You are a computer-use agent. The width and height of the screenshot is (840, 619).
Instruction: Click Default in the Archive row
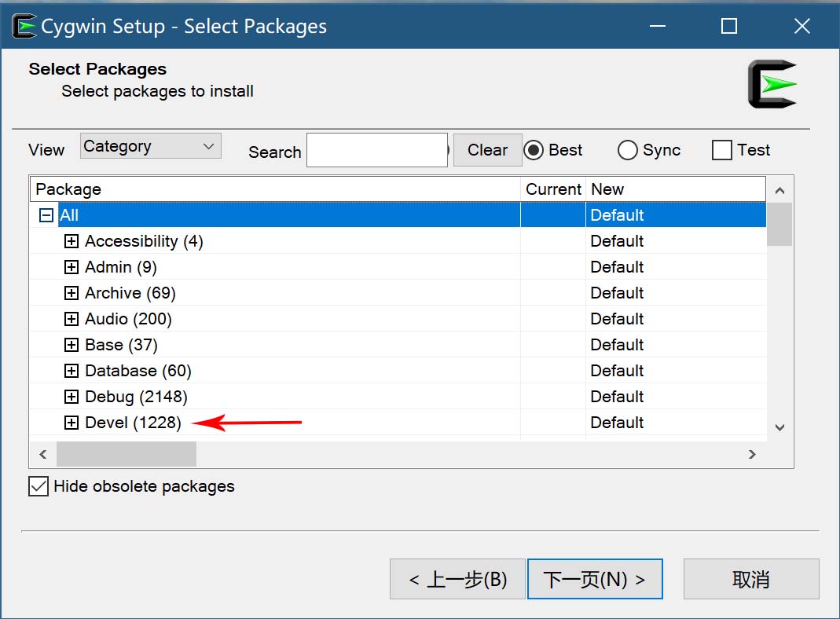click(x=617, y=293)
